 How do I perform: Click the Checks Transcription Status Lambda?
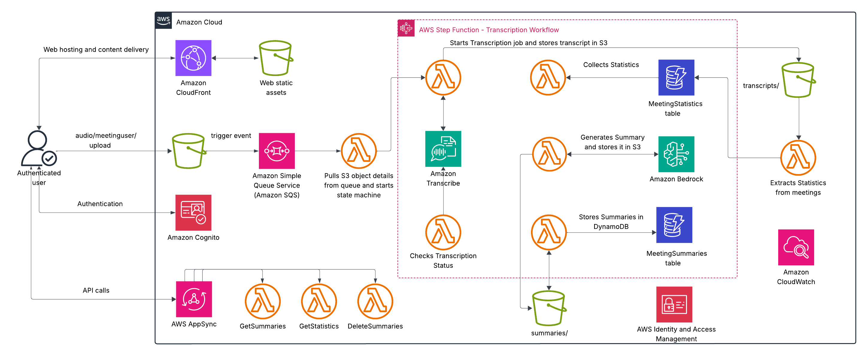(443, 232)
